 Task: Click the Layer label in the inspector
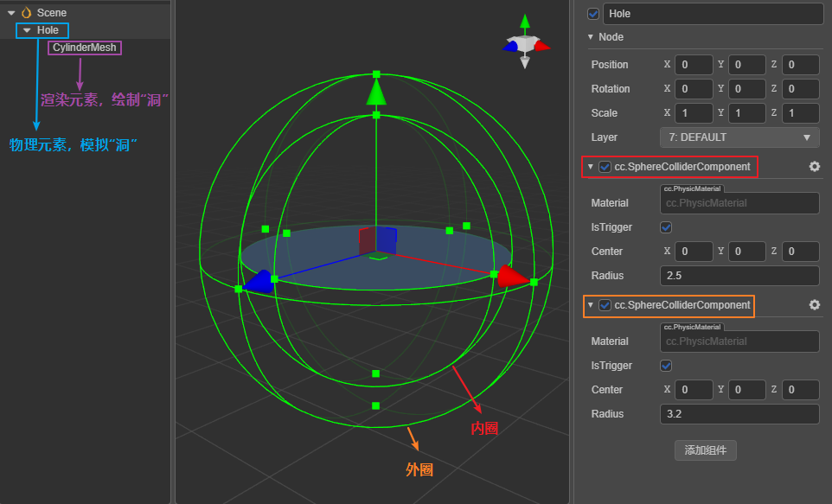point(605,137)
